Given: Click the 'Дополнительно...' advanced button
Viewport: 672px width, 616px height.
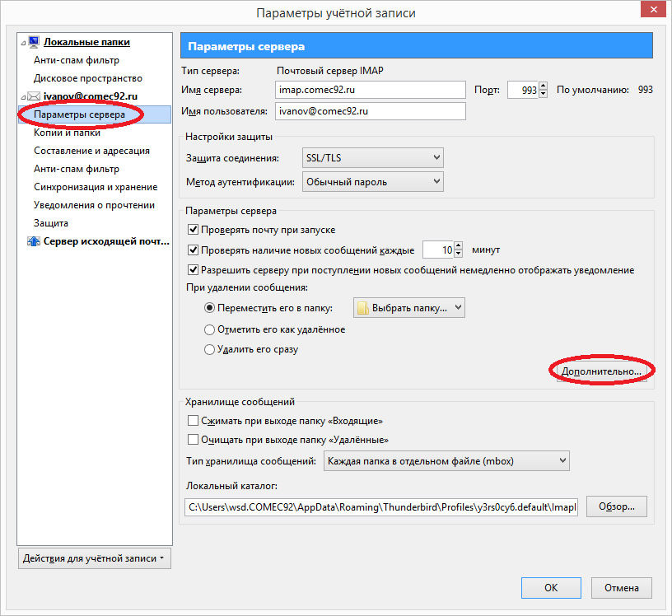Looking at the screenshot, I should 600,372.
